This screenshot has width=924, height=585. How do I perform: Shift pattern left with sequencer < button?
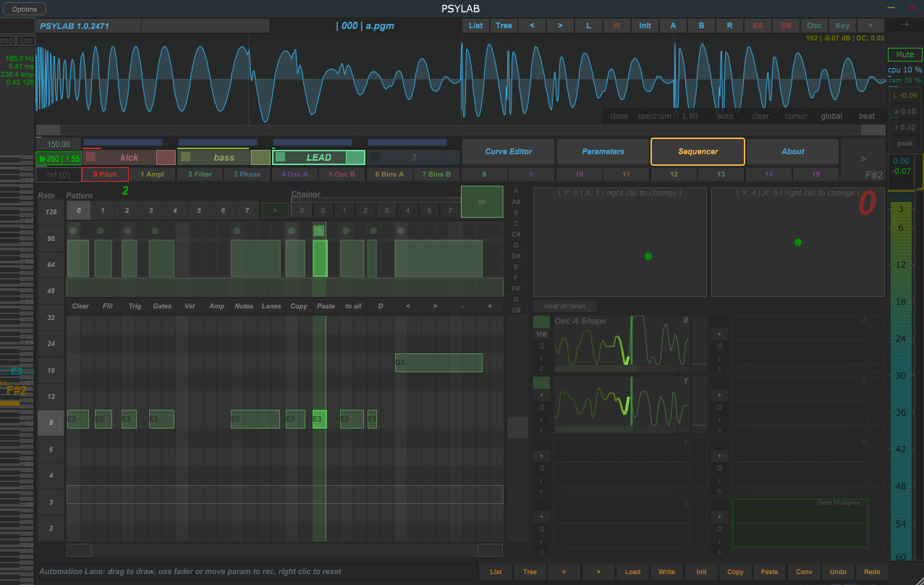click(x=408, y=306)
